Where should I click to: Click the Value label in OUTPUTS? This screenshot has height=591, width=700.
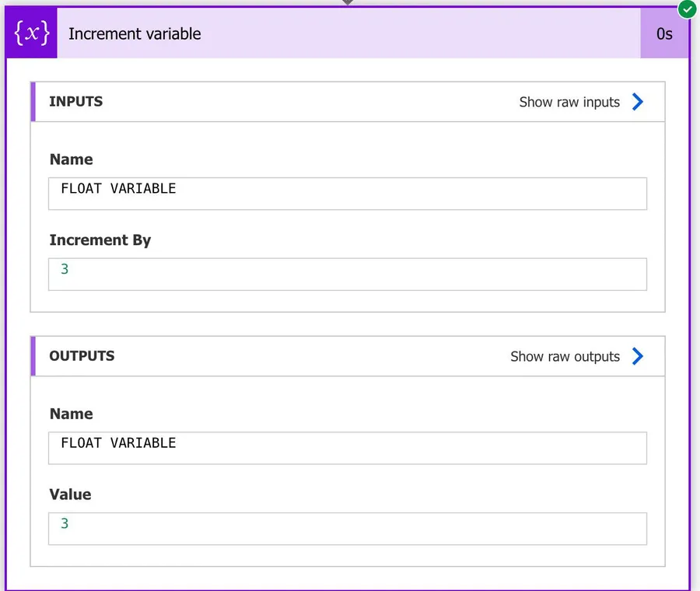point(70,495)
